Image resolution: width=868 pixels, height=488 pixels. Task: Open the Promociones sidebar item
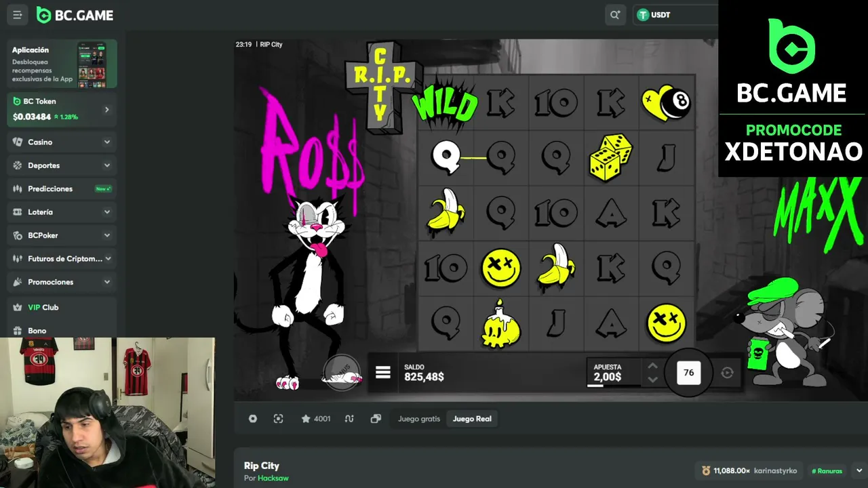point(62,282)
